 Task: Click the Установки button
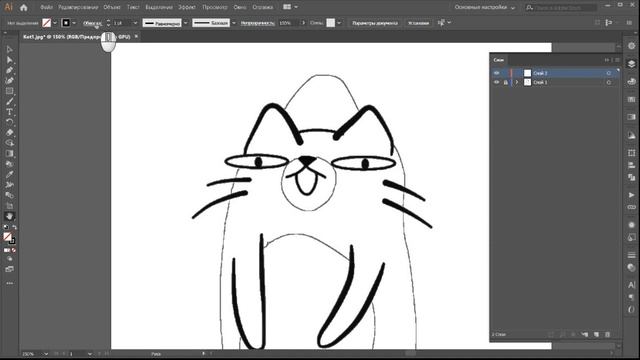coord(418,23)
